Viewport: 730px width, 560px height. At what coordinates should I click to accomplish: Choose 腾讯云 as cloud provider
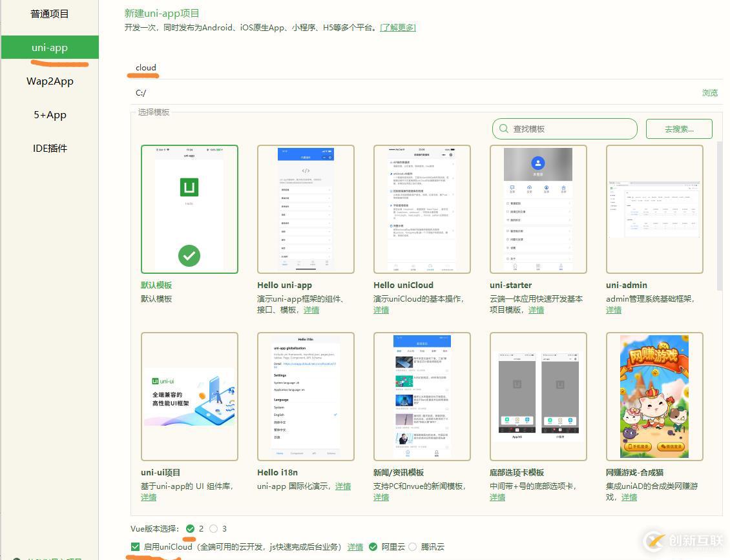[x=413, y=546]
